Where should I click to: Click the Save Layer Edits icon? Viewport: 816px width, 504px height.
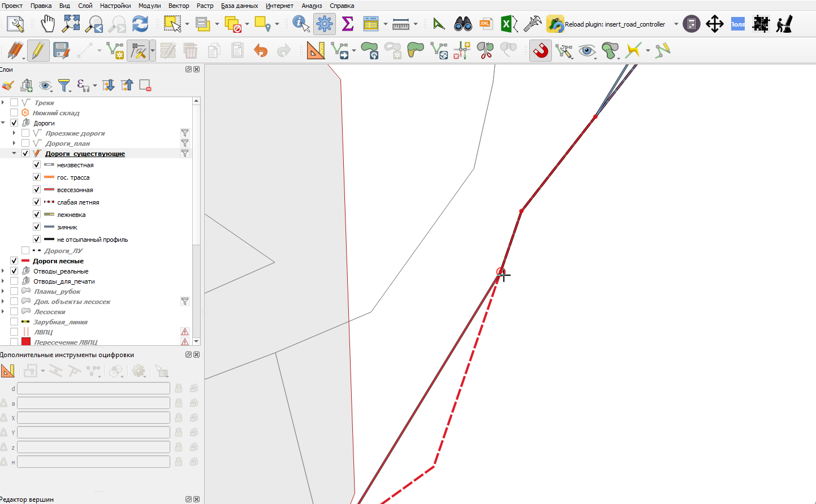pos(61,50)
